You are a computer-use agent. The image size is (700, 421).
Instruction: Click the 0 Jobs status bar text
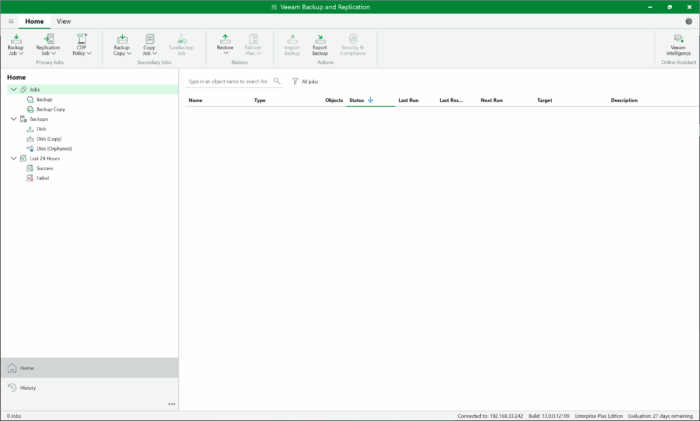(14, 416)
